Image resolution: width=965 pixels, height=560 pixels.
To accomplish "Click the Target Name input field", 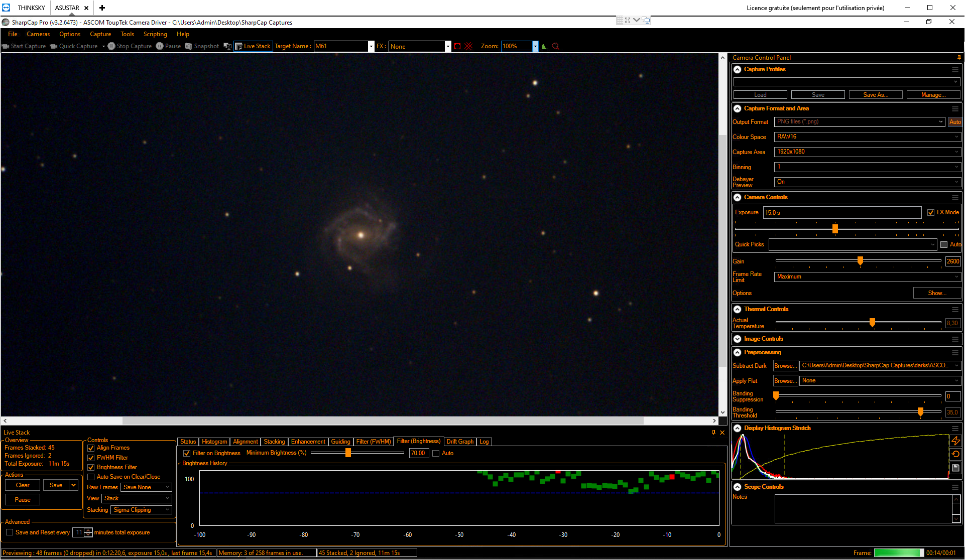I will (341, 47).
